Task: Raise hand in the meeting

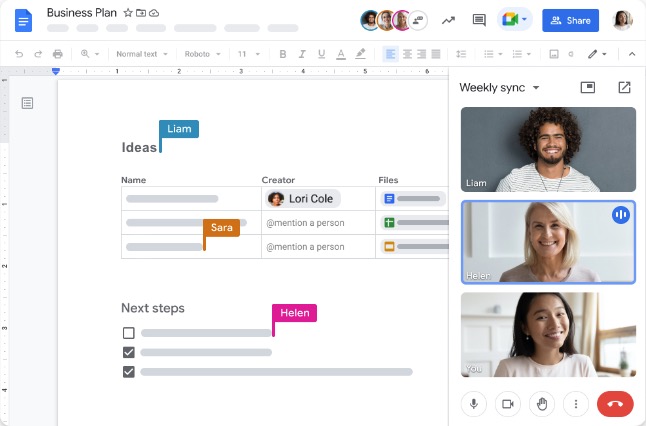Action: click(542, 403)
